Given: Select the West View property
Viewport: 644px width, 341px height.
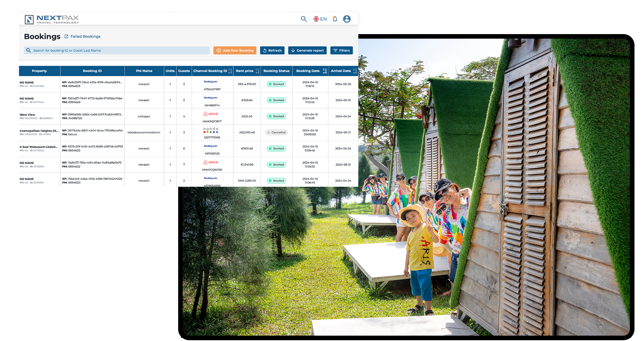Looking at the screenshot, I should [27, 115].
